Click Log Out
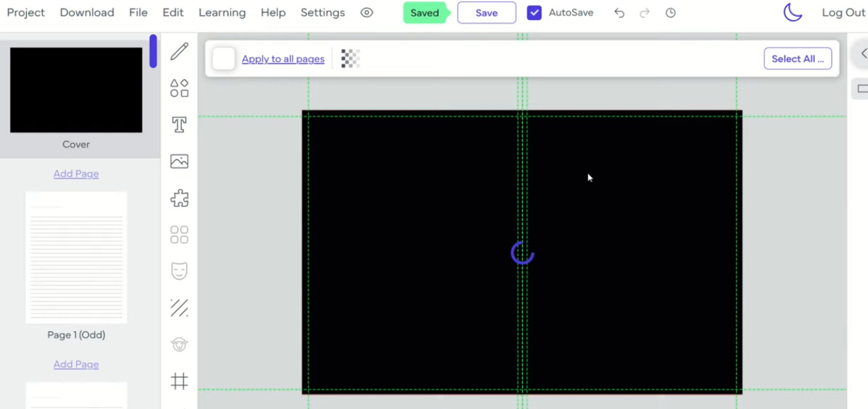868x409 pixels. coord(844,13)
